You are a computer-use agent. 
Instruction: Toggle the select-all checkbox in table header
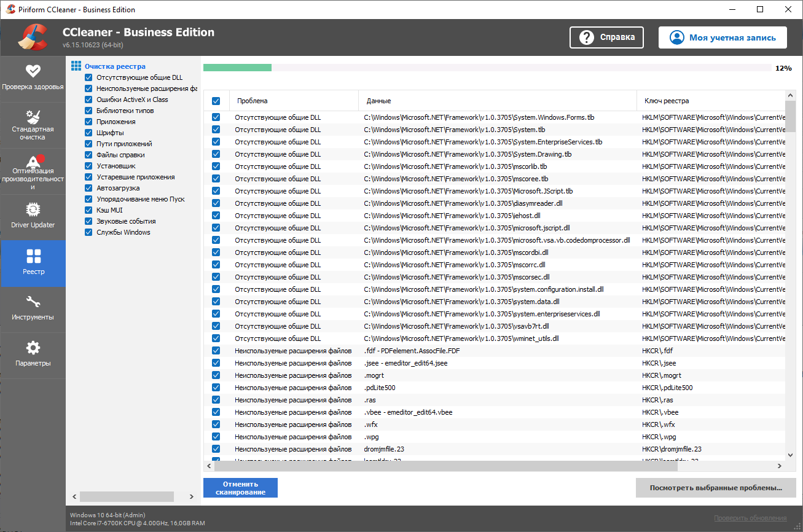click(216, 101)
